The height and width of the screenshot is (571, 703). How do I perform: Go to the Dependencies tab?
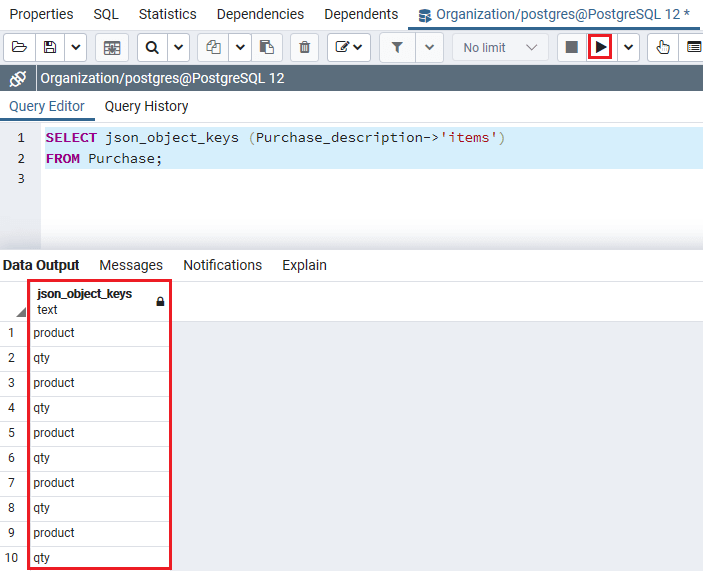pyautogui.click(x=260, y=14)
